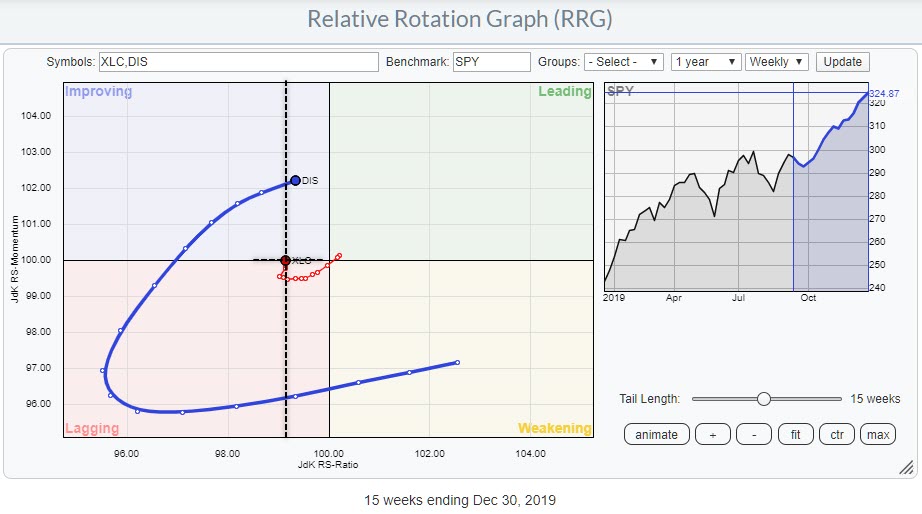Edit the Benchmark SPY field
This screenshot has width=922, height=514.
(x=491, y=62)
